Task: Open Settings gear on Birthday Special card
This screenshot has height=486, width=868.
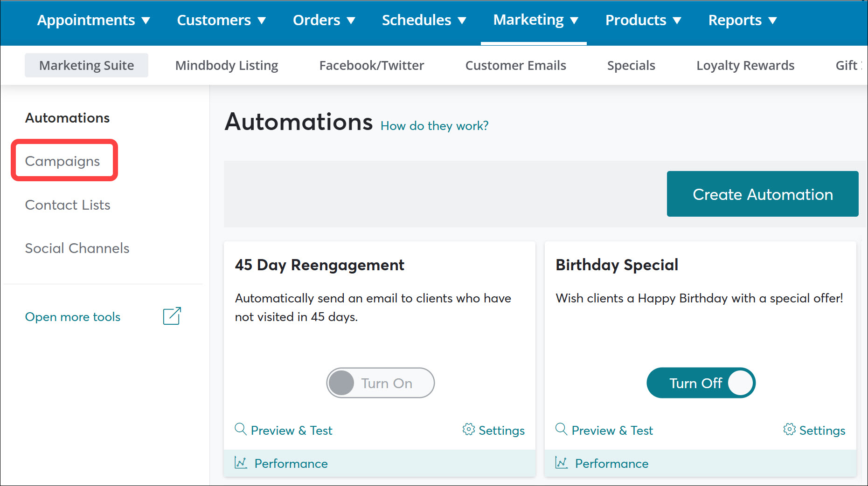Action: [814, 430]
